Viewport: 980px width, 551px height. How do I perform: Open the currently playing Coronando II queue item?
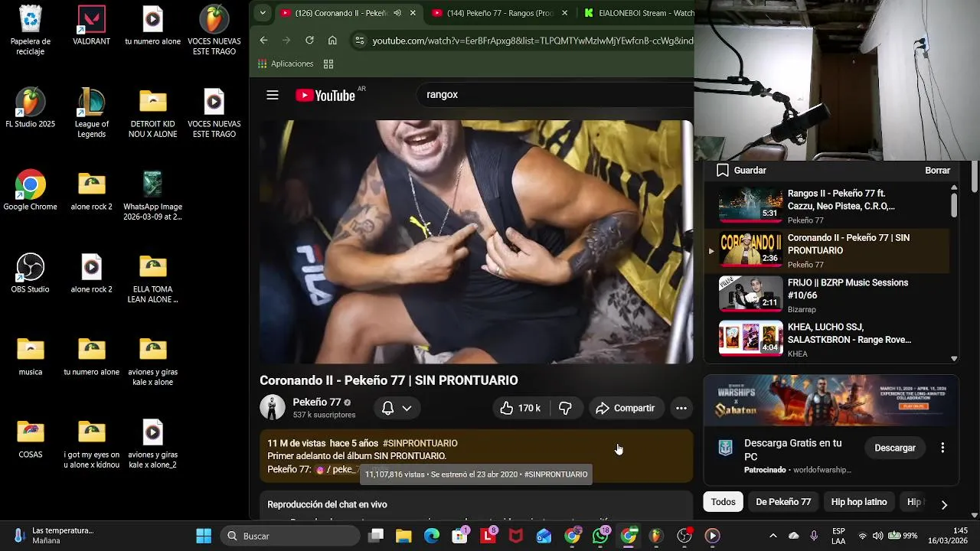(828, 250)
